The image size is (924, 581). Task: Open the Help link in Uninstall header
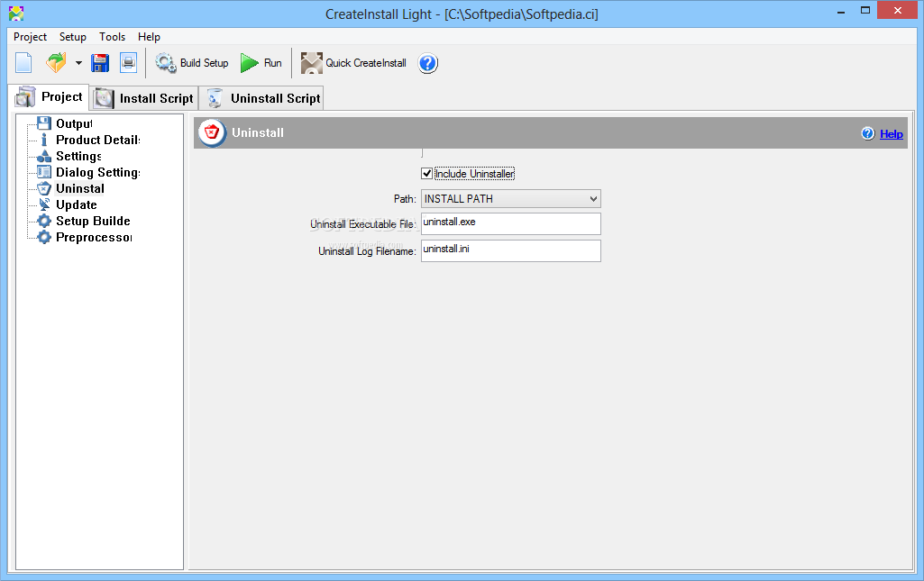891,134
